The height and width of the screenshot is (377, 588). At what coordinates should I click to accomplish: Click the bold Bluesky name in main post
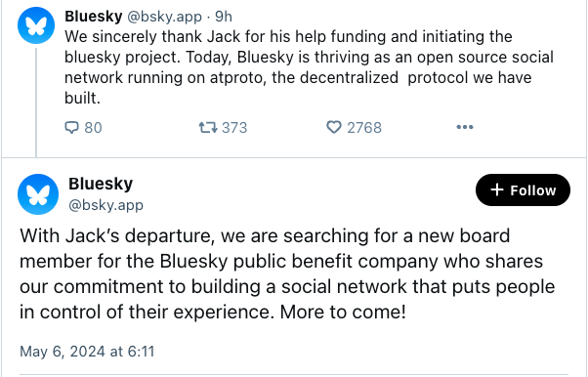(101, 184)
